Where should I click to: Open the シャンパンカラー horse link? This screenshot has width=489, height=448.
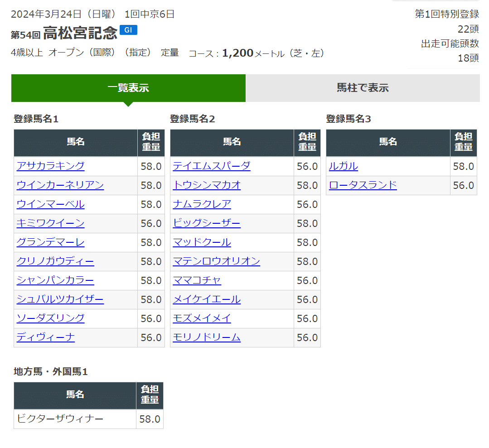(55, 280)
